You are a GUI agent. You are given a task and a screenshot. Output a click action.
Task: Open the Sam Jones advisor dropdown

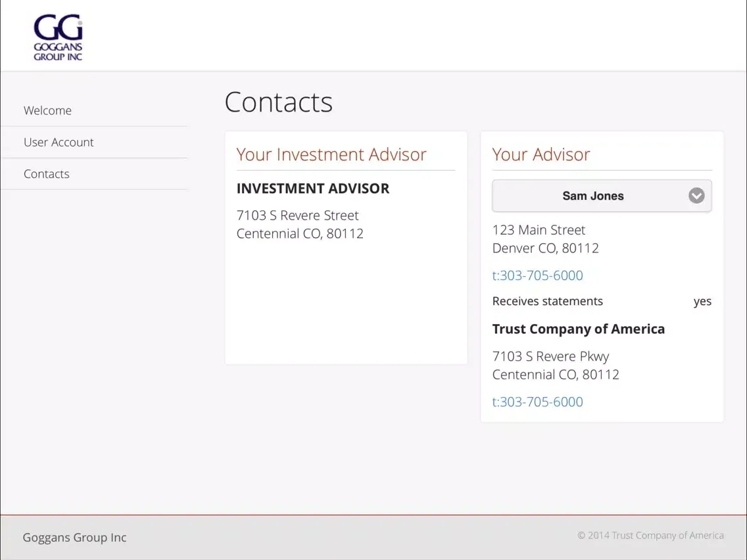(592, 196)
